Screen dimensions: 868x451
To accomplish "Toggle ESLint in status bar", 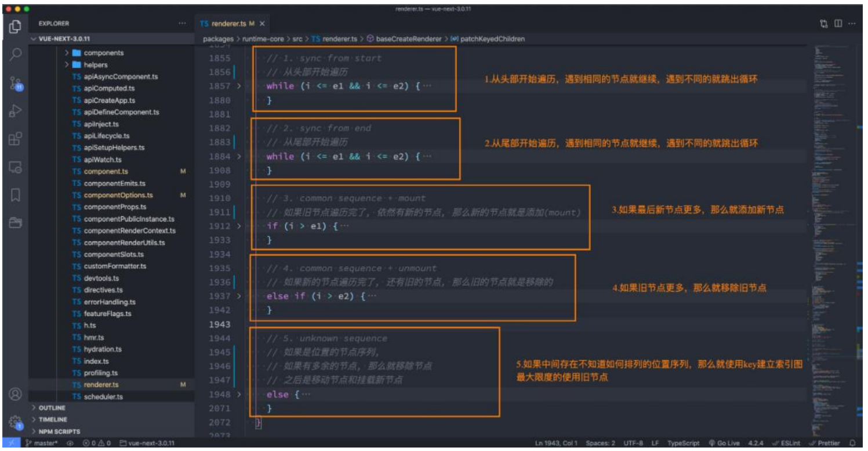I will click(x=786, y=443).
